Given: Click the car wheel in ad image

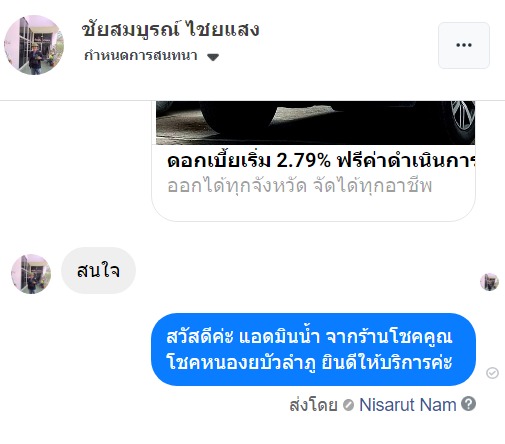Looking at the screenshot, I should [463, 118].
